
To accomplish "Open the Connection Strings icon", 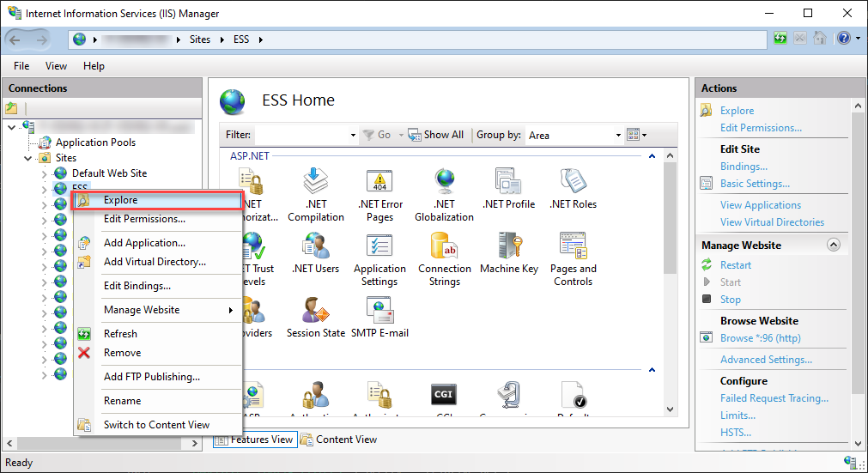I will 445,245.
